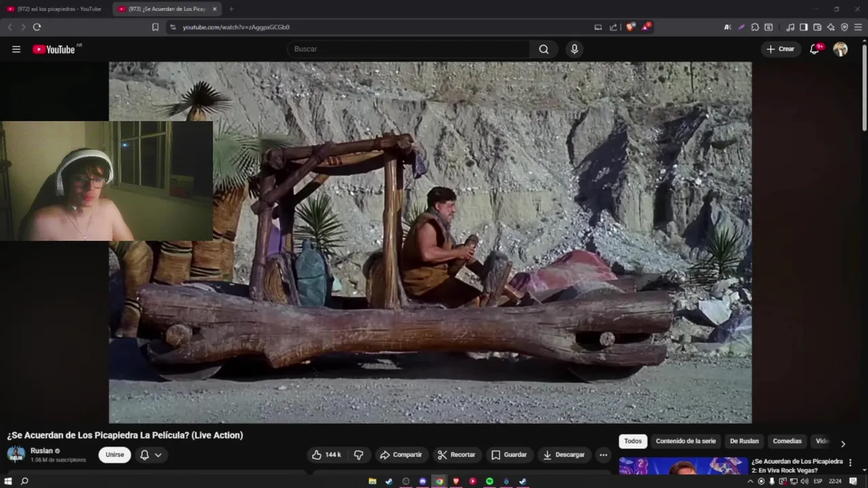The image size is (868, 488).
Task: Like the video with 144 k button
Action: click(x=326, y=455)
